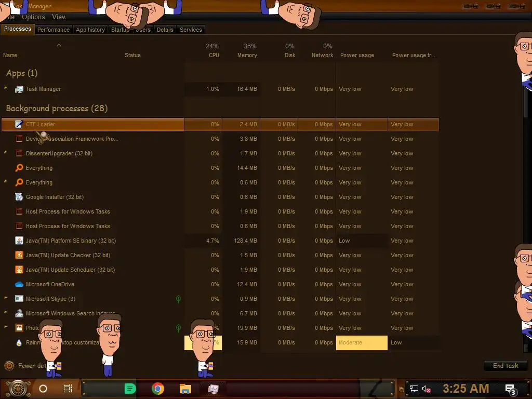Screen dimensions: 532x399
Task: Select the CTF Loader process icon
Action: tap(19, 124)
